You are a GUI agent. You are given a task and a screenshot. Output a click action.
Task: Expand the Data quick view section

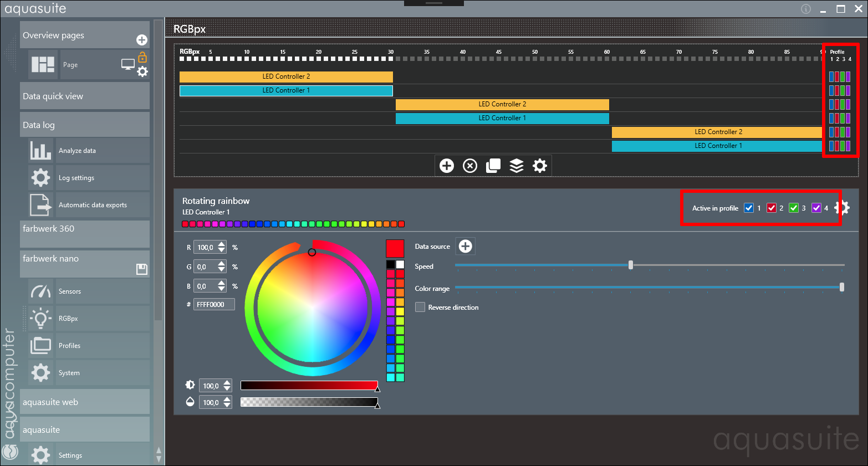click(x=84, y=96)
